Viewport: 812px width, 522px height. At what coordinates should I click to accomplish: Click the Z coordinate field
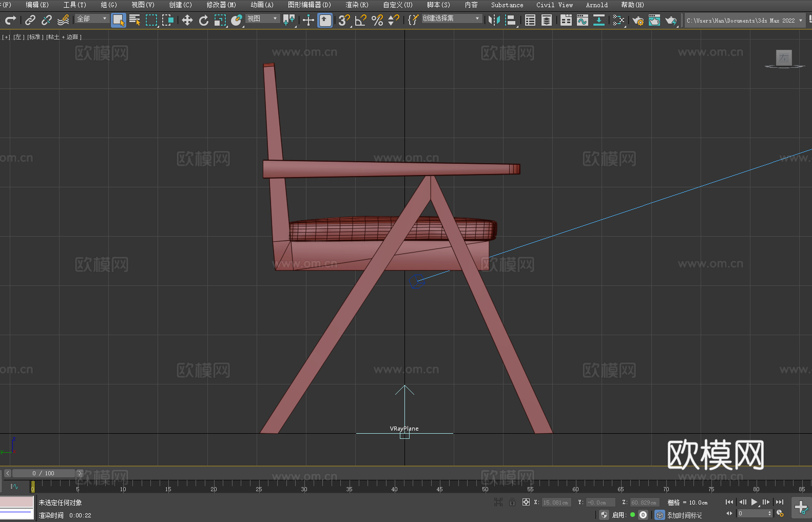pos(645,502)
